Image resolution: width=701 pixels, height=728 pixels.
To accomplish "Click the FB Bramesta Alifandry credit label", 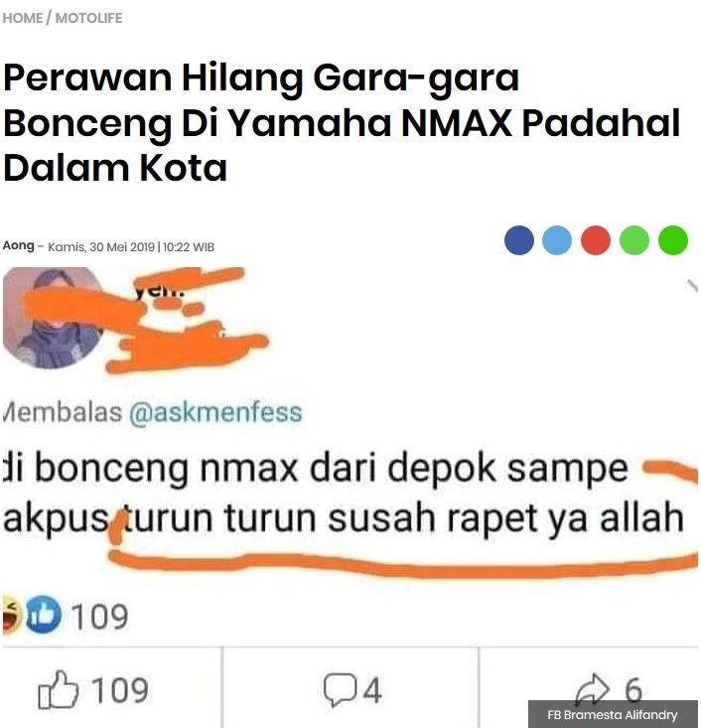I will pos(613,714).
